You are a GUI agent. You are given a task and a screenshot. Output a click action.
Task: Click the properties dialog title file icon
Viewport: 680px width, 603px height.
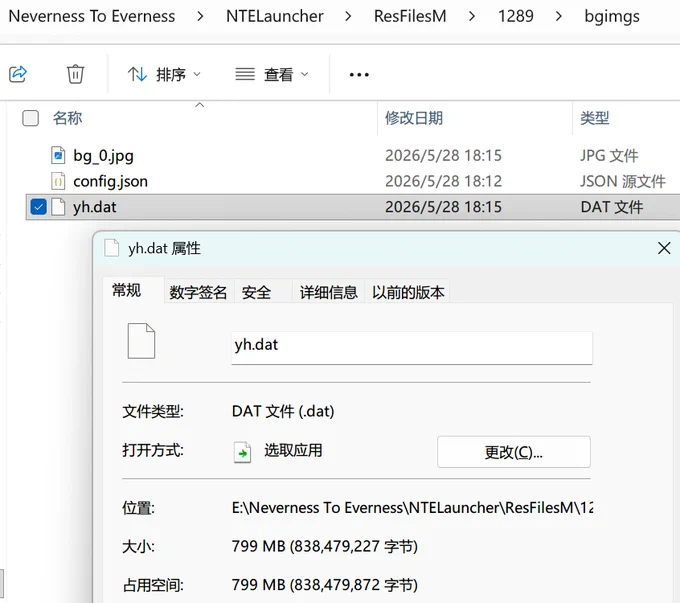point(111,248)
